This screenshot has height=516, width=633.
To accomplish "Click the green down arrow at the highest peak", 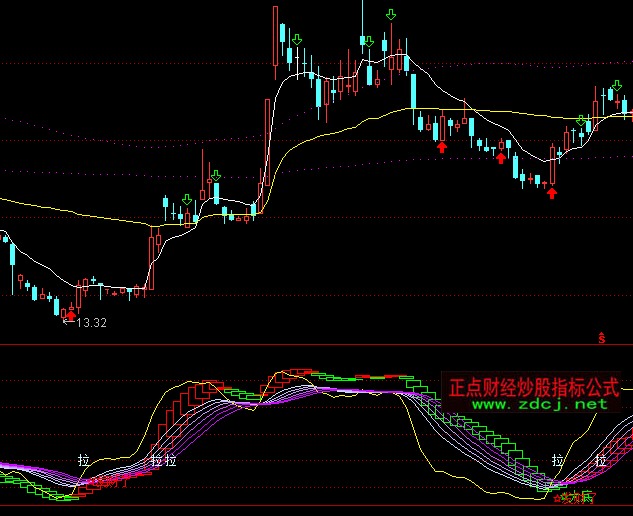I will [390, 14].
